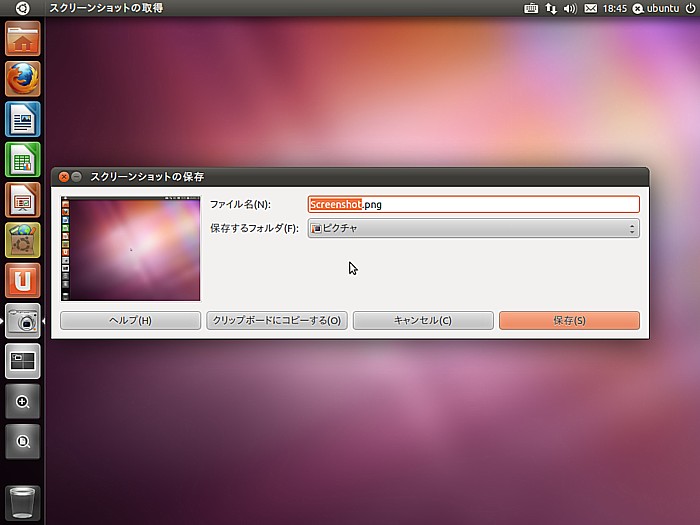Open LibreOffice Impress presentation icon

23,200
